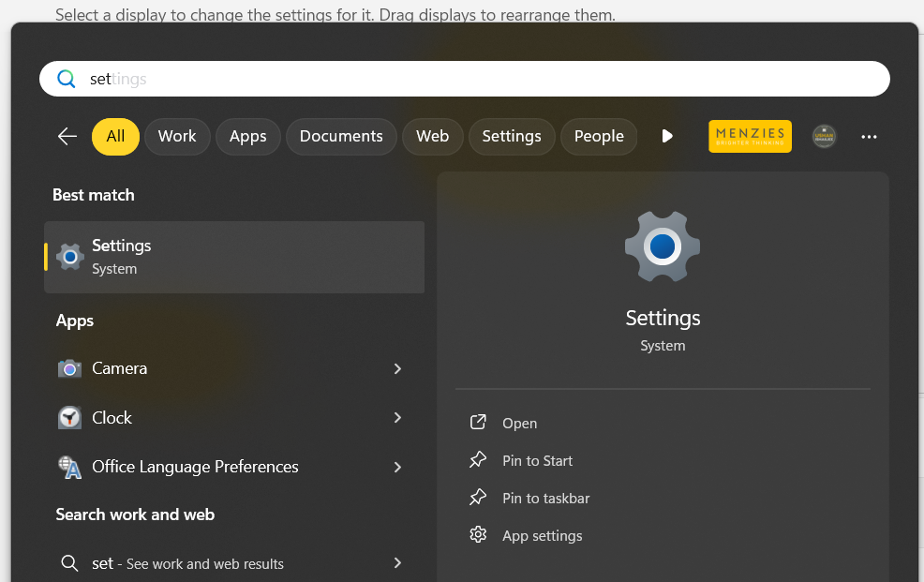Launch the Clock app icon

pyautogui.click(x=69, y=418)
